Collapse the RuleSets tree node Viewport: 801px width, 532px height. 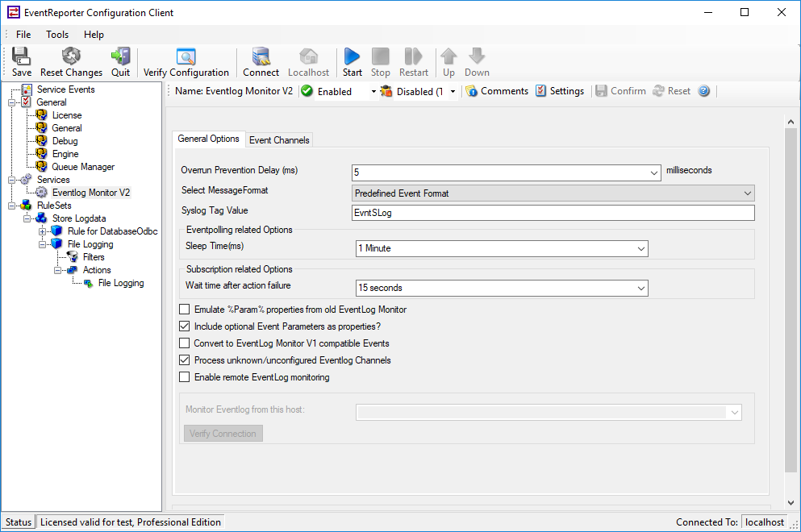(11, 206)
